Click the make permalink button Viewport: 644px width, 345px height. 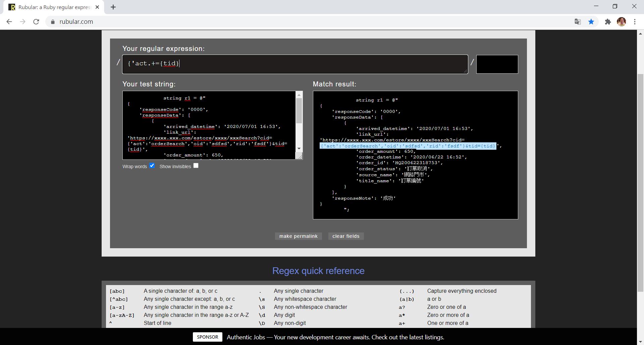[x=298, y=236]
